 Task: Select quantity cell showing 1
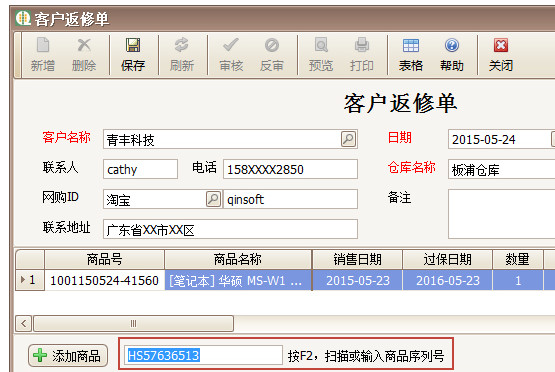[518, 280]
